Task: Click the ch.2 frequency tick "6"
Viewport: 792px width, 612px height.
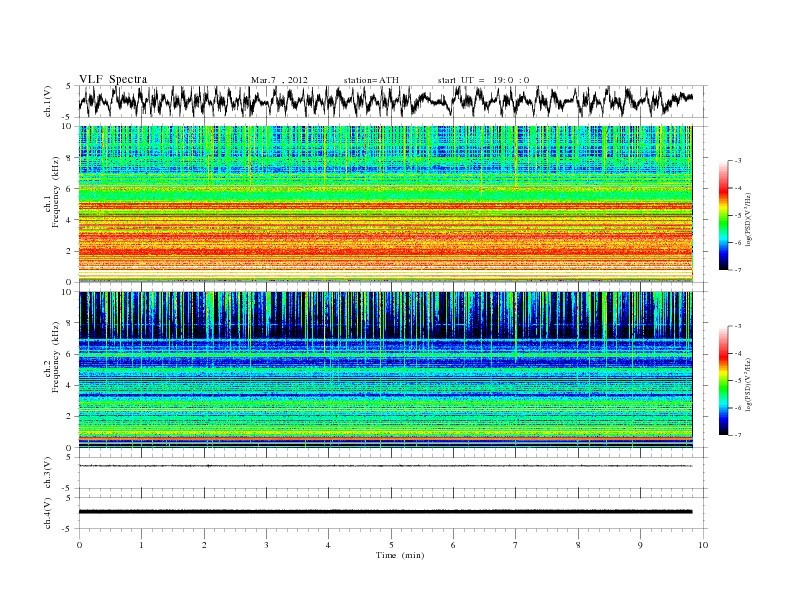Action: tap(70, 354)
